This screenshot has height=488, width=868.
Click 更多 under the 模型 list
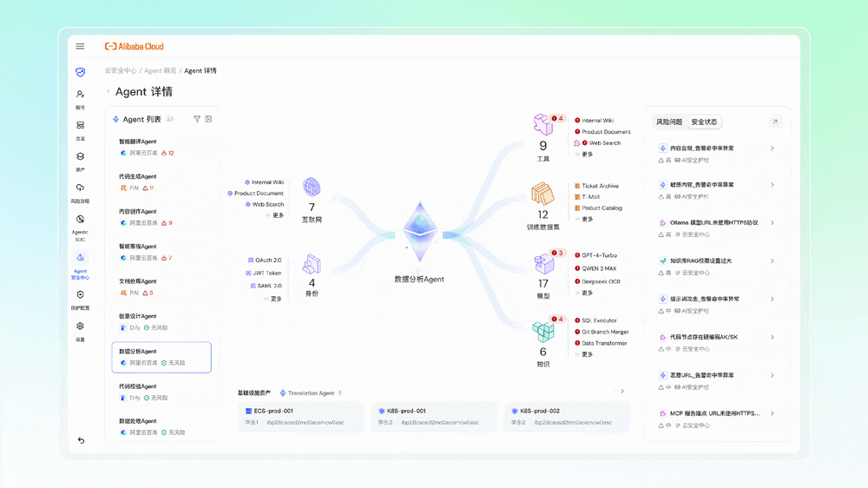click(588, 293)
